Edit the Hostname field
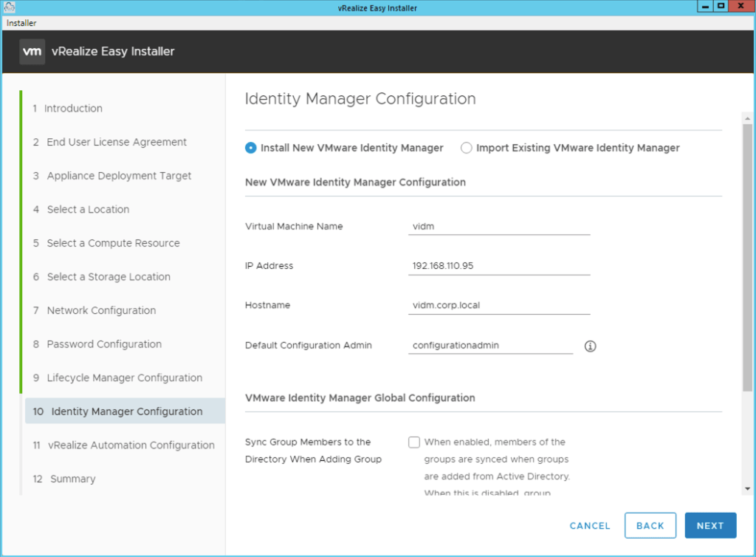The height and width of the screenshot is (557, 756). point(498,305)
